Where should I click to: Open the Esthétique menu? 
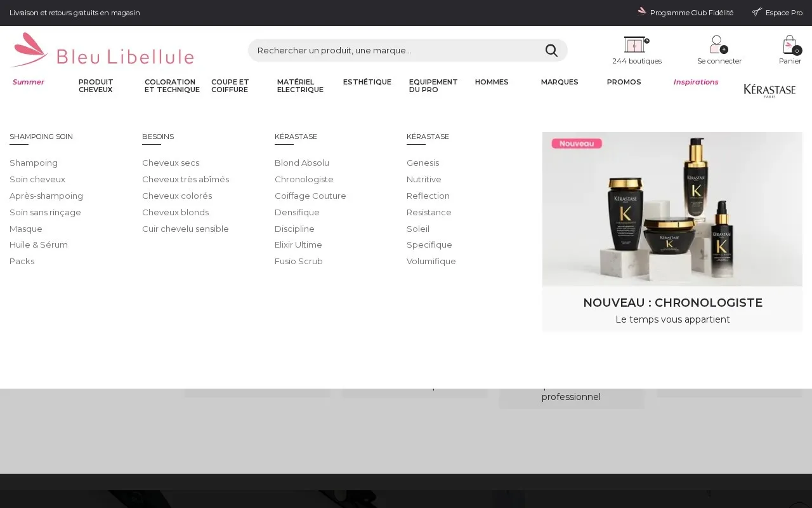click(x=367, y=82)
